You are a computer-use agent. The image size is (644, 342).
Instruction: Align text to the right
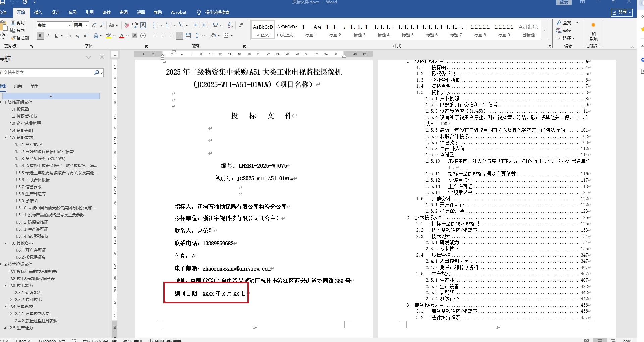coord(172,36)
